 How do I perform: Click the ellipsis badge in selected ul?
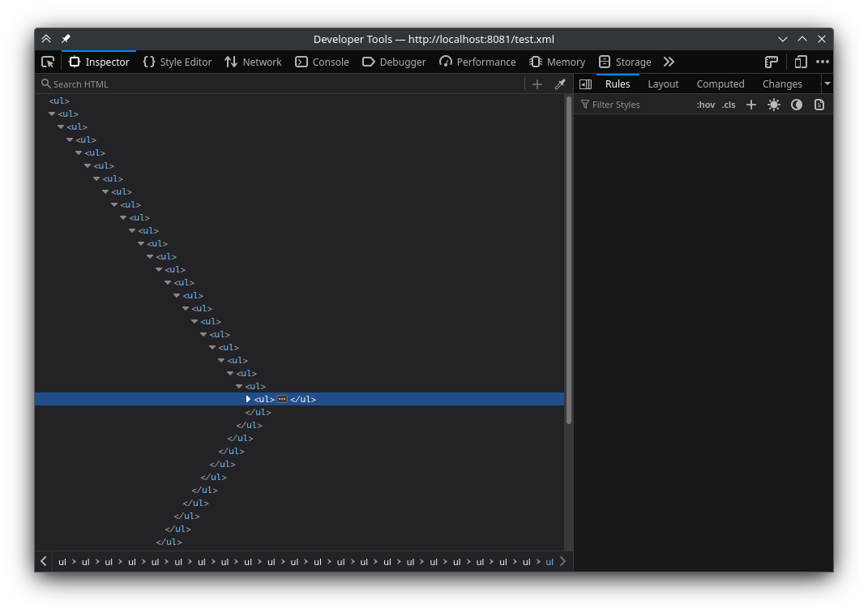282,399
